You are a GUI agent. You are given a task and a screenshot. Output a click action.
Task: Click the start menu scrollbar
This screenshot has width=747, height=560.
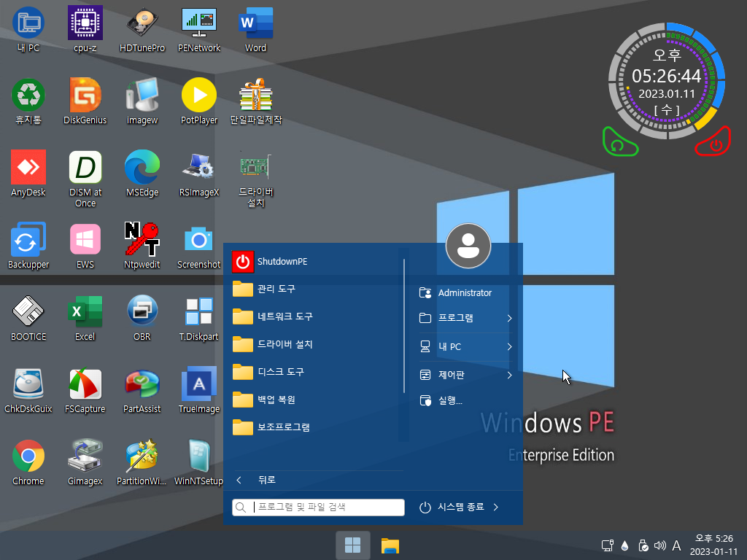coord(404,326)
